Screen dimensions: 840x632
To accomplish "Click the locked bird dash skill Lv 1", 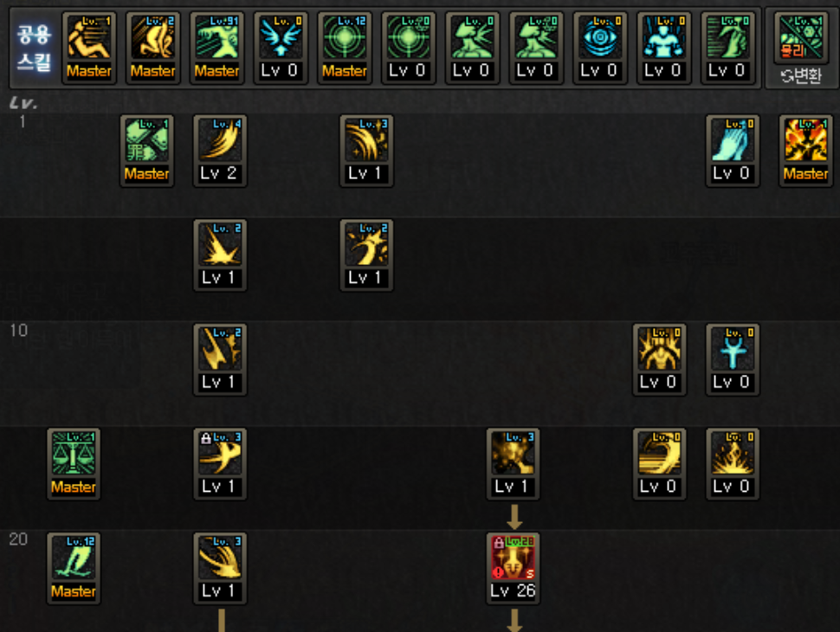I will pyautogui.click(x=220, y=464).
